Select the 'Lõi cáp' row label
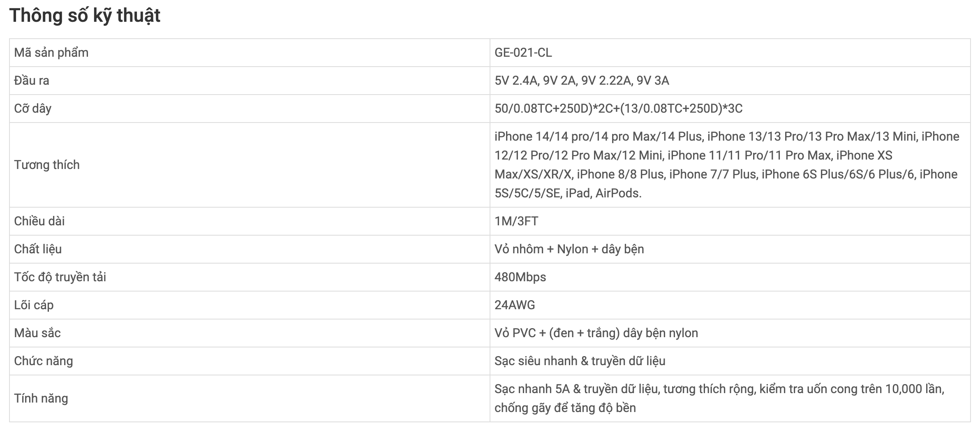The image size is (980, 426). 34,305
